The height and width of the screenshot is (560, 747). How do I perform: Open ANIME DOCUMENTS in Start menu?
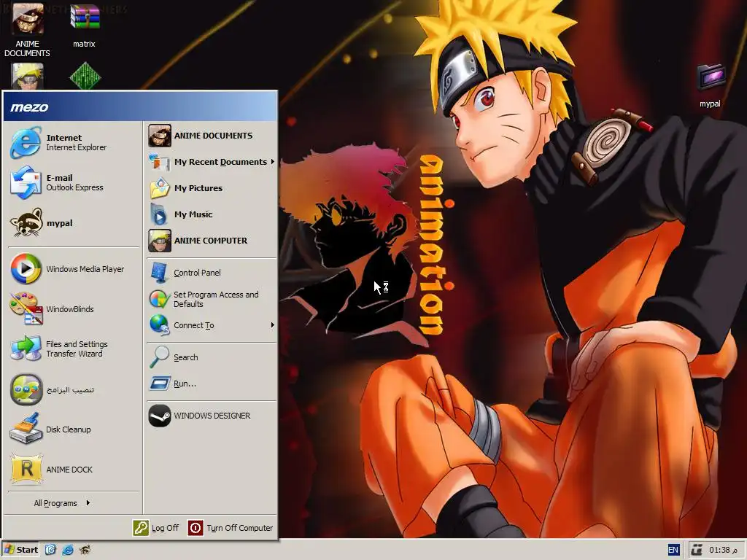pos(211,136)
